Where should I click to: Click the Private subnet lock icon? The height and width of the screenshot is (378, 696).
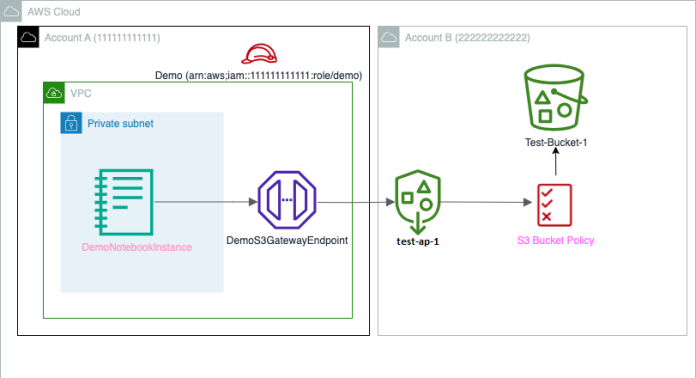71,123
